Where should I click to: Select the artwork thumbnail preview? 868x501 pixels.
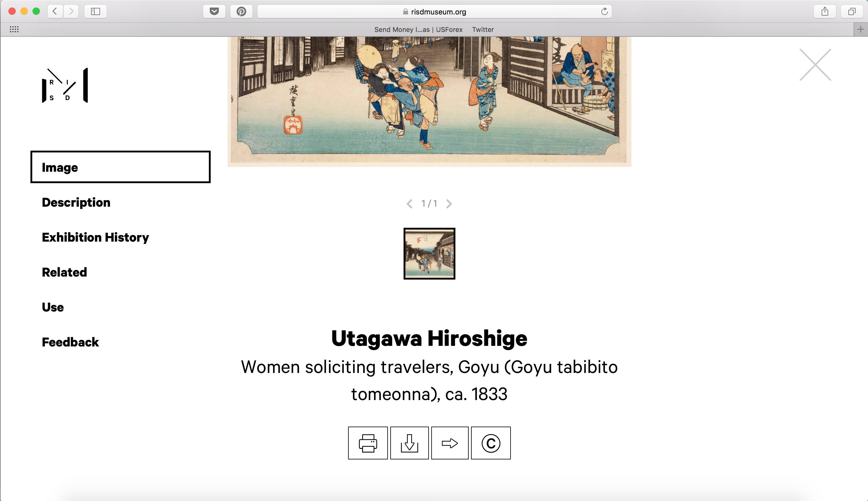(429, 254)
